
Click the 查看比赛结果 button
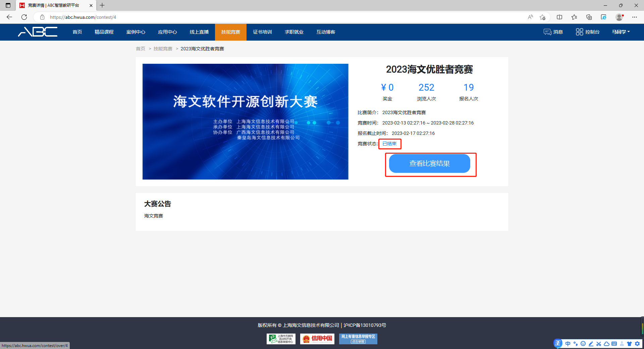click(430, 163)
